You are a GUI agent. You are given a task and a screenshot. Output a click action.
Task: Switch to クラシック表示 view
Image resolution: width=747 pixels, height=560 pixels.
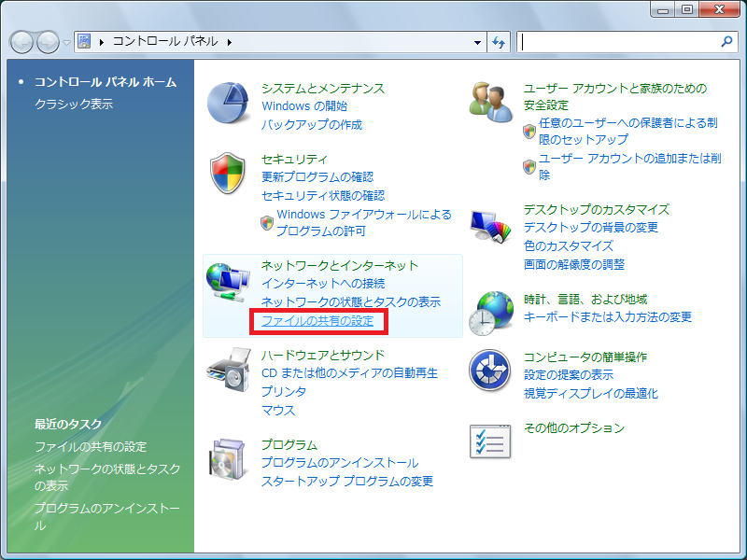click(x=74, y=104)
